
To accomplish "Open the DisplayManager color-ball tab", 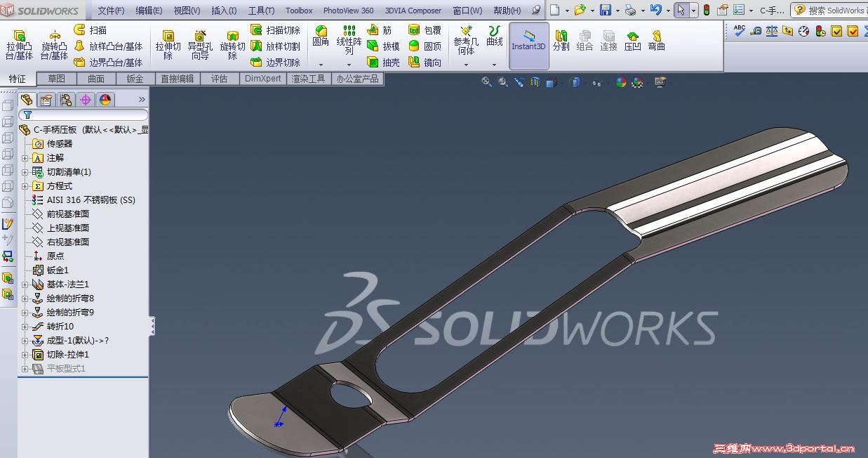I will (x=105, y=100).
